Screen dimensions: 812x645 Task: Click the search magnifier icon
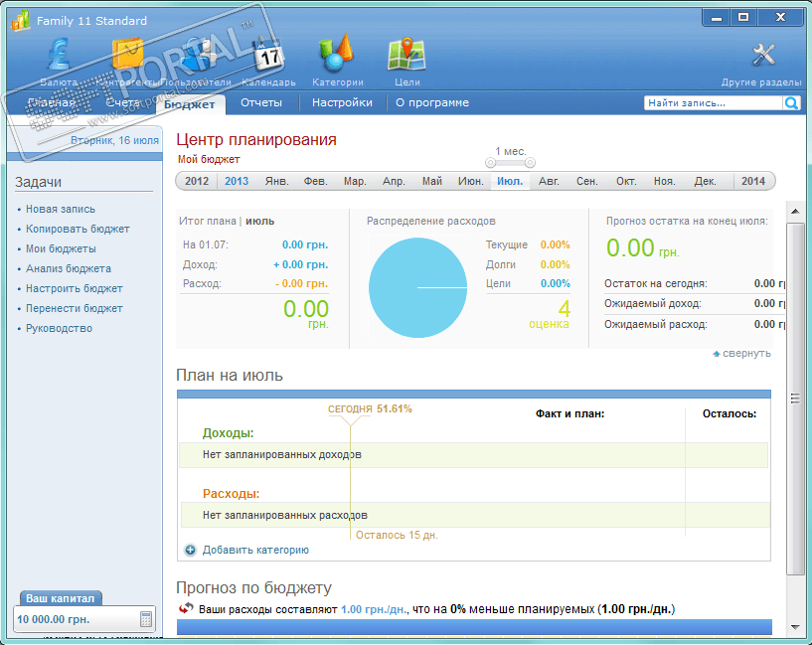791,103
